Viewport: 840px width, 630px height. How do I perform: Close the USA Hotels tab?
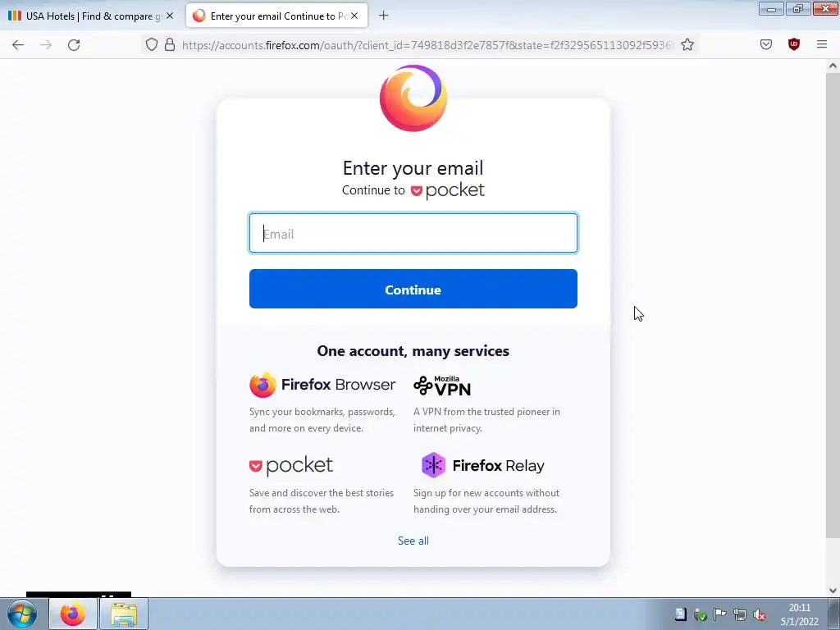(x=170, y=16)
